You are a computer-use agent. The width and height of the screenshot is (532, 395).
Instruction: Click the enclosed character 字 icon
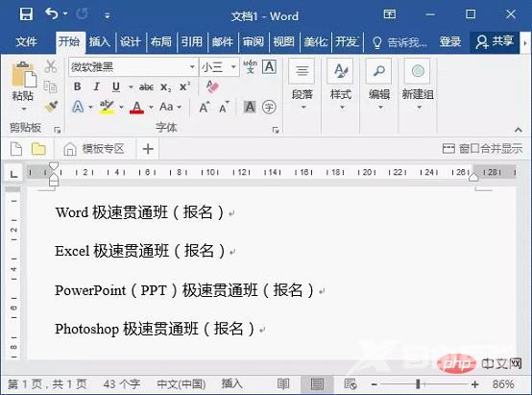[269, 108]
